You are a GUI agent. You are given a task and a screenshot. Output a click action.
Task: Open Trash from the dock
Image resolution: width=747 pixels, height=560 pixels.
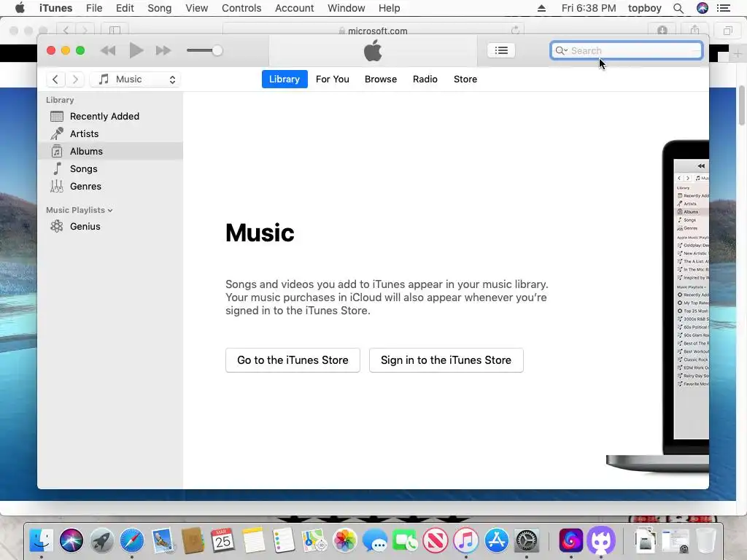[706, 540]
